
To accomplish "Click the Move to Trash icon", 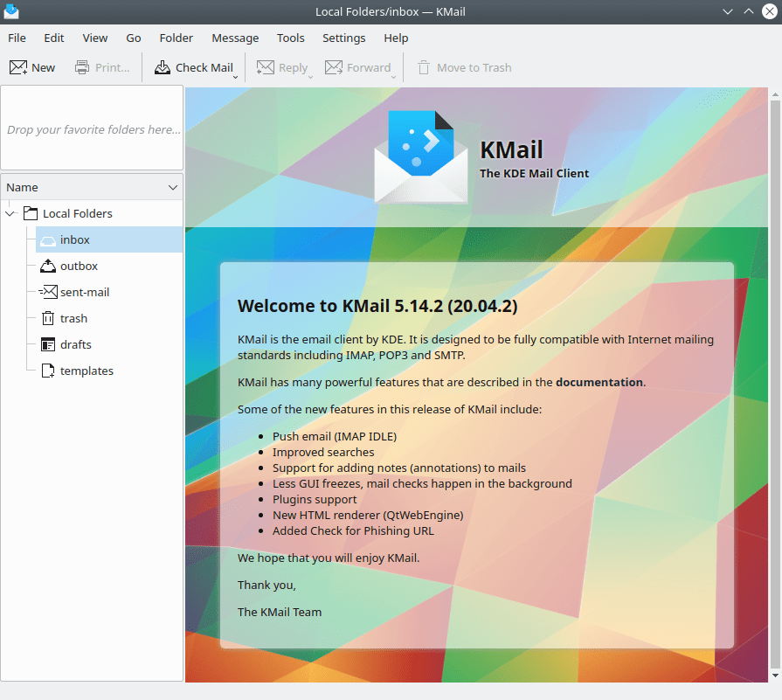I will point(425,66).
